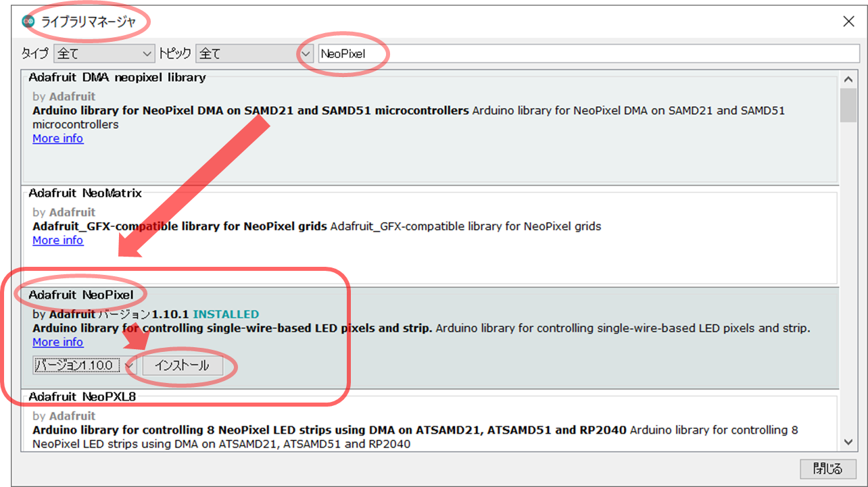Image resolution: width=868 pixels, height=487 pixels.
Task: Click the NeoPixel DMA on SAMD21 description
Action: [409, 118]
